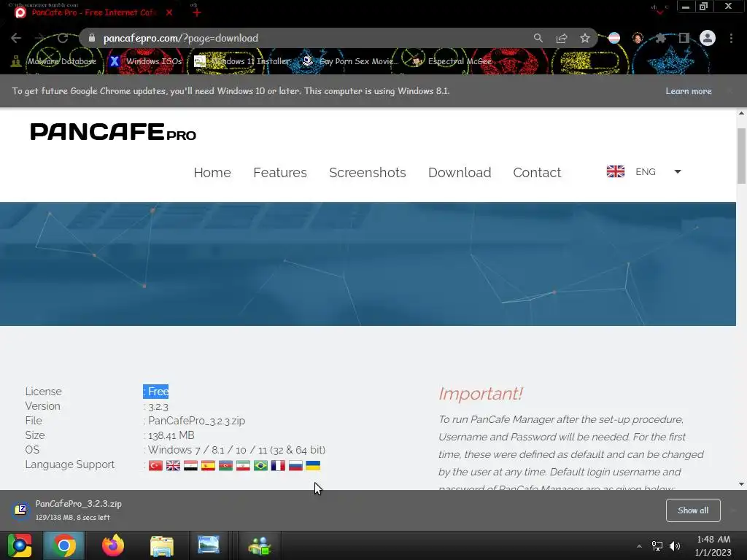747x560 pixels.
Task: Click the UK flag under Language Support
Action: [173, 465]
